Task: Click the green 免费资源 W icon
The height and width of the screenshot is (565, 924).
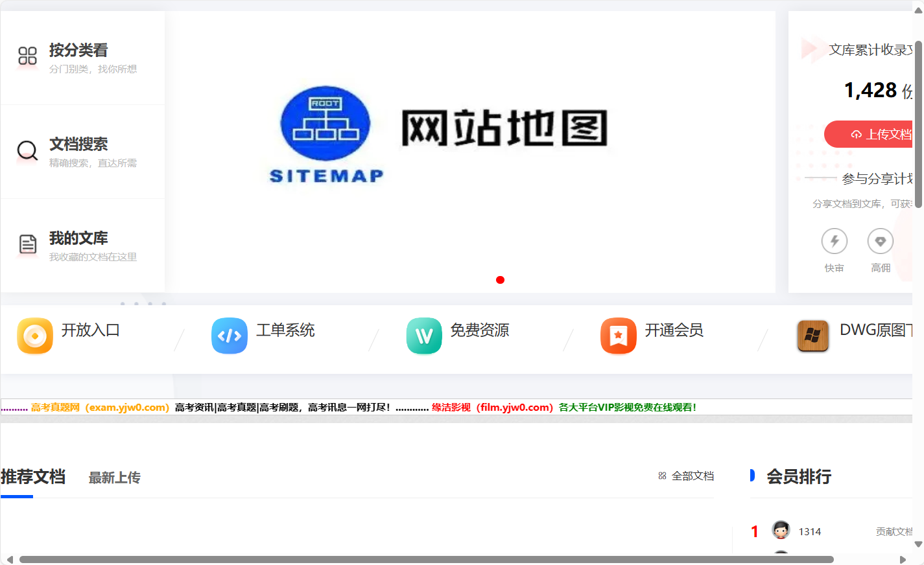Action: [424, 336]
